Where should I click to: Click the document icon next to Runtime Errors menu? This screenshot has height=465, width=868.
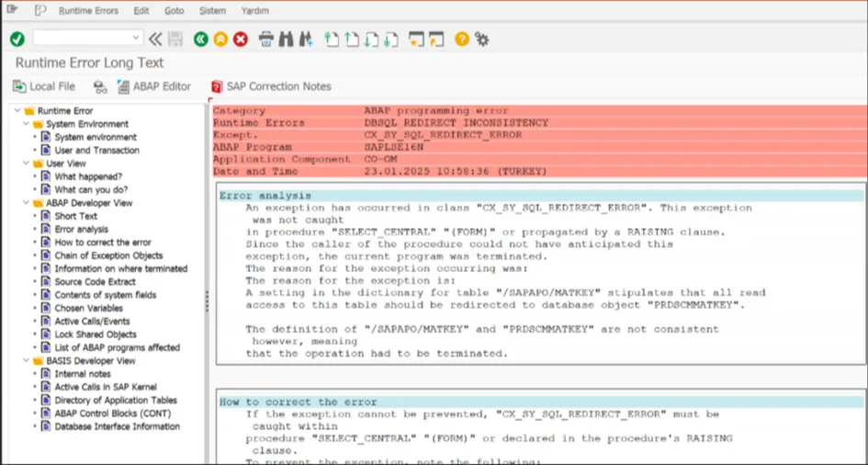[39, 10]
